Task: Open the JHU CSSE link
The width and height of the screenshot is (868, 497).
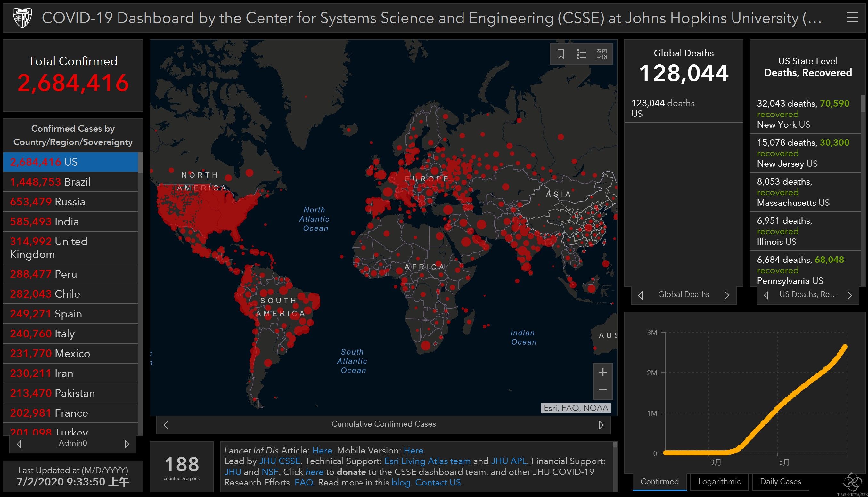Action: tap(279, 461)
